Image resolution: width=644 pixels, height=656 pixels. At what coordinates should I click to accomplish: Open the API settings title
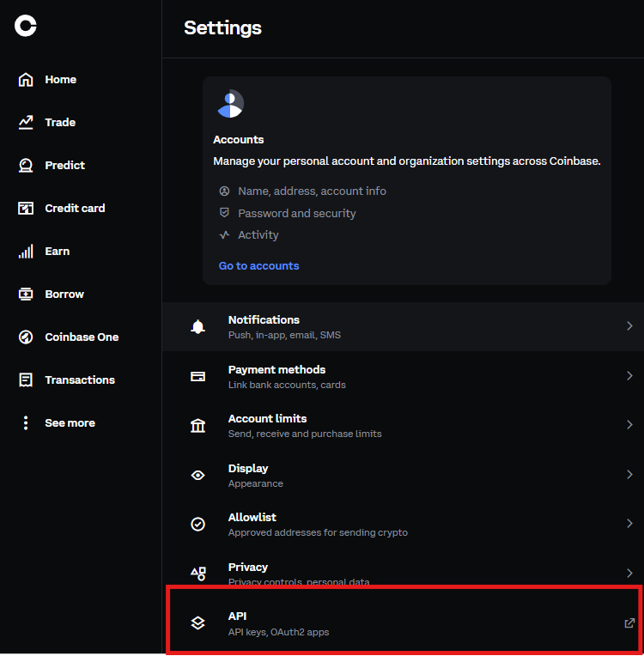click(237, 616)
